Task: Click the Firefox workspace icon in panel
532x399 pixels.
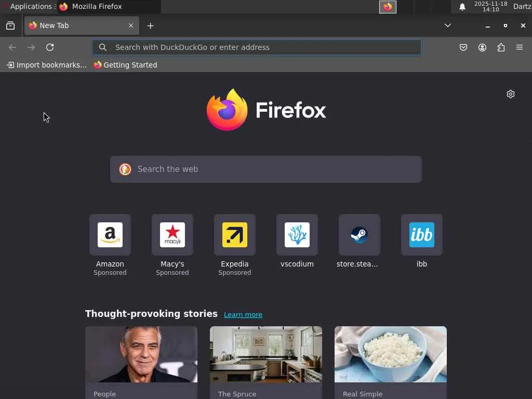Action: pos(388,7)
